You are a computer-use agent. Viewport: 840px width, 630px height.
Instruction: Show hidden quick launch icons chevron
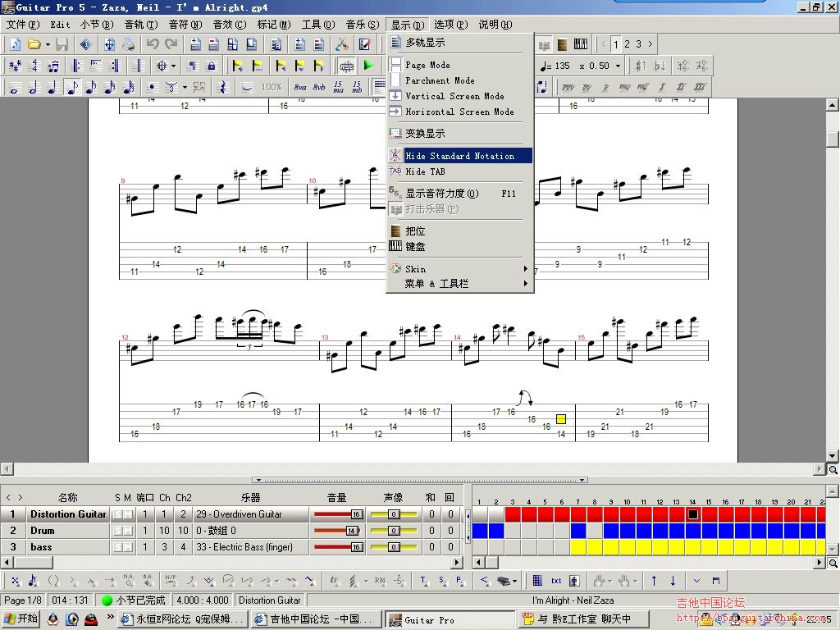pos(111,617)
